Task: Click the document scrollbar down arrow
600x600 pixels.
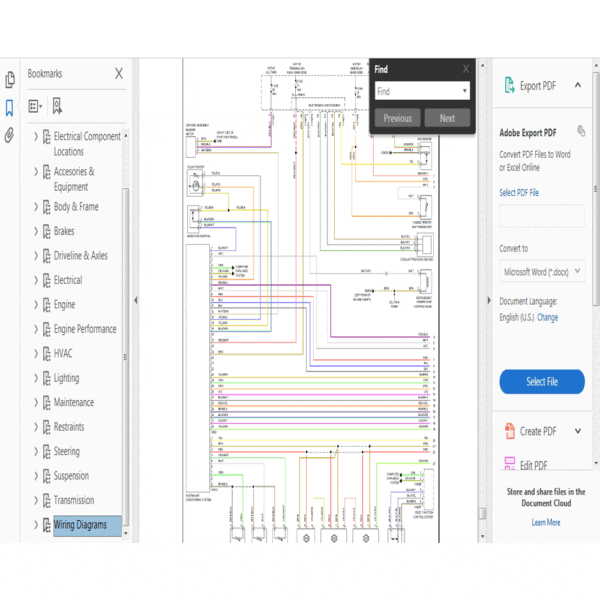Action: (x=483, y=536)
